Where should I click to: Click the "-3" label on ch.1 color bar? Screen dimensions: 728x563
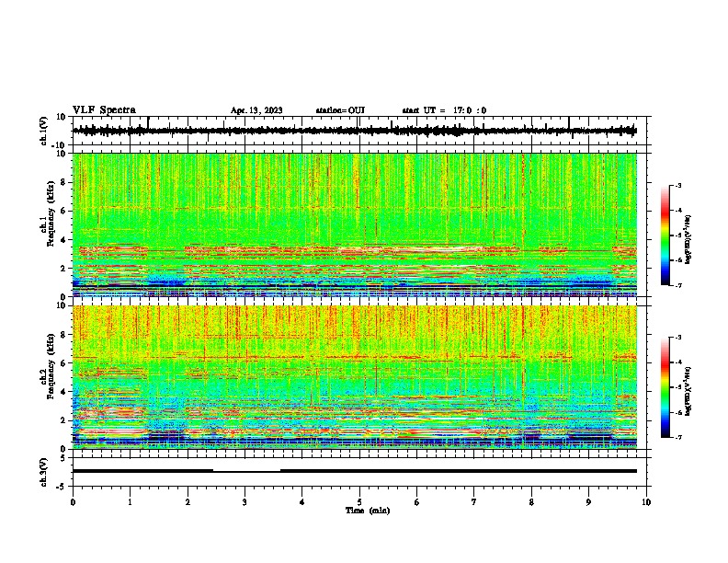pos(678,185)
